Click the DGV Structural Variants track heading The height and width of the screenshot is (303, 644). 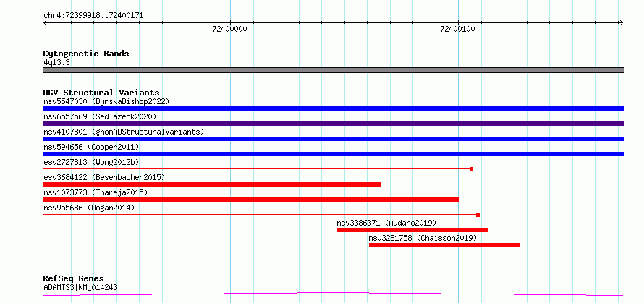click(101, 93)
